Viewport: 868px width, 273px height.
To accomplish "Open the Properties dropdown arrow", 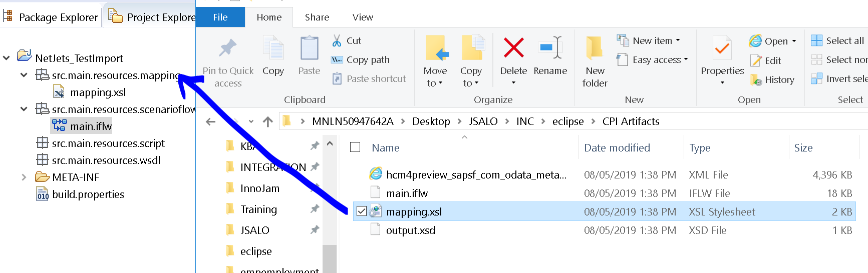I will pyautogui.click(x=722, y=82).
